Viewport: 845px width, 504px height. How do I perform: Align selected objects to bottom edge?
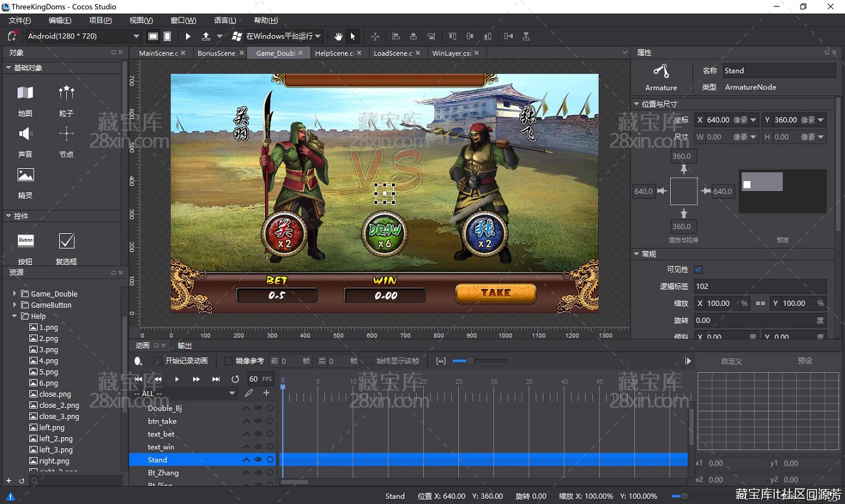pyautogui.click(x=487, y=36)
